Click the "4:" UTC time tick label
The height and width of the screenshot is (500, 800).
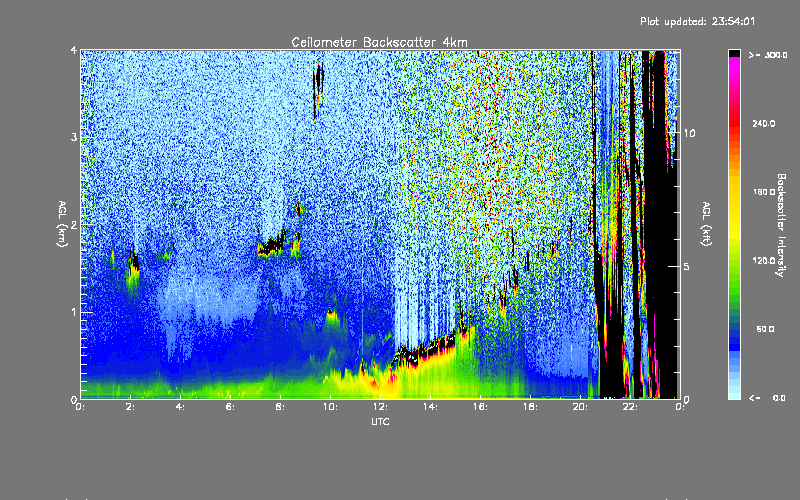(180, 407)
